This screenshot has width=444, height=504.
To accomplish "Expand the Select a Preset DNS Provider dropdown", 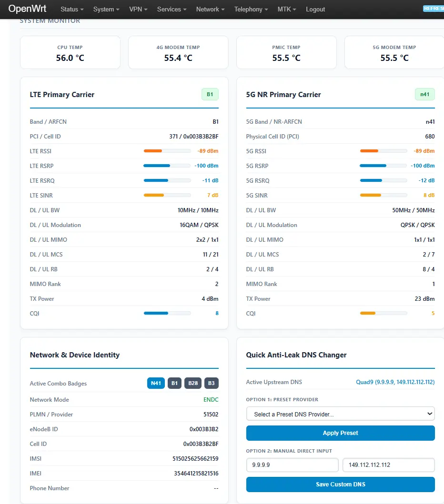I will [x=341, y=414].
